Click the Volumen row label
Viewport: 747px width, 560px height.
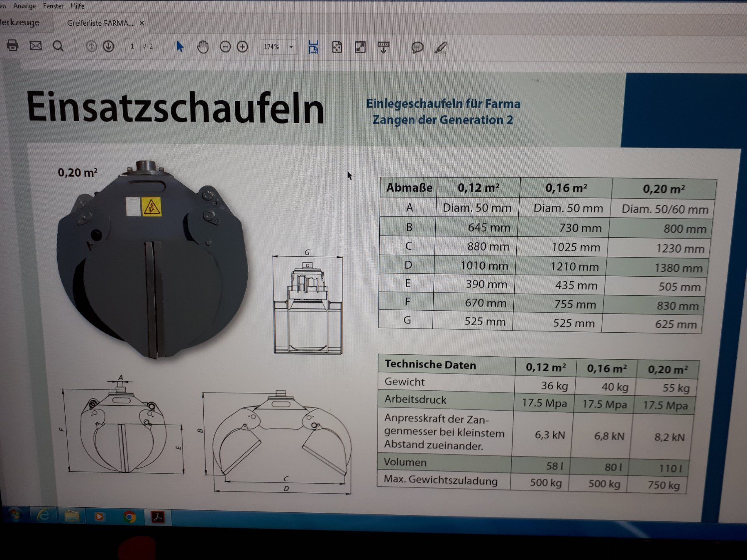[405, 462]
